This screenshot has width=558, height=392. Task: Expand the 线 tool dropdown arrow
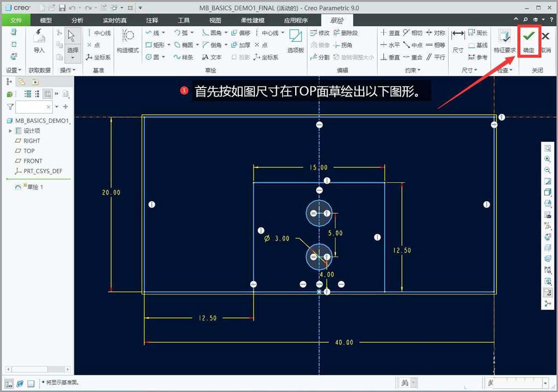(x=163, y=33)
